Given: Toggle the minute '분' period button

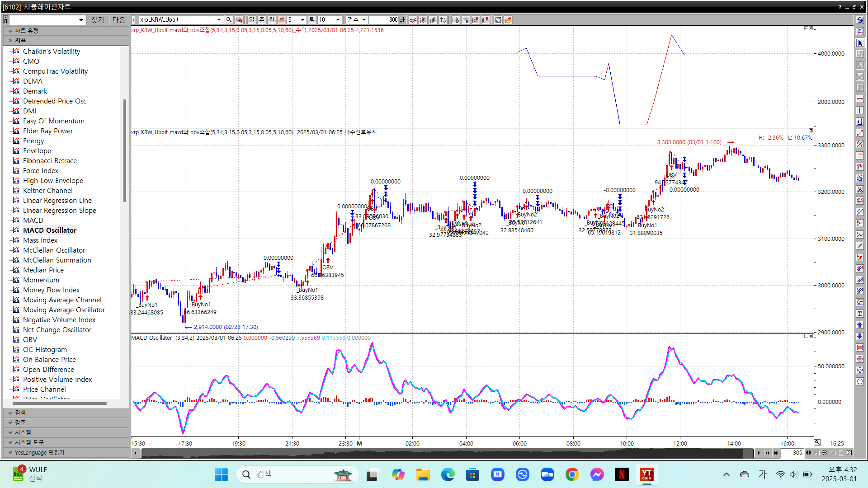Looking at the screenshot, I should click(282, 20).
